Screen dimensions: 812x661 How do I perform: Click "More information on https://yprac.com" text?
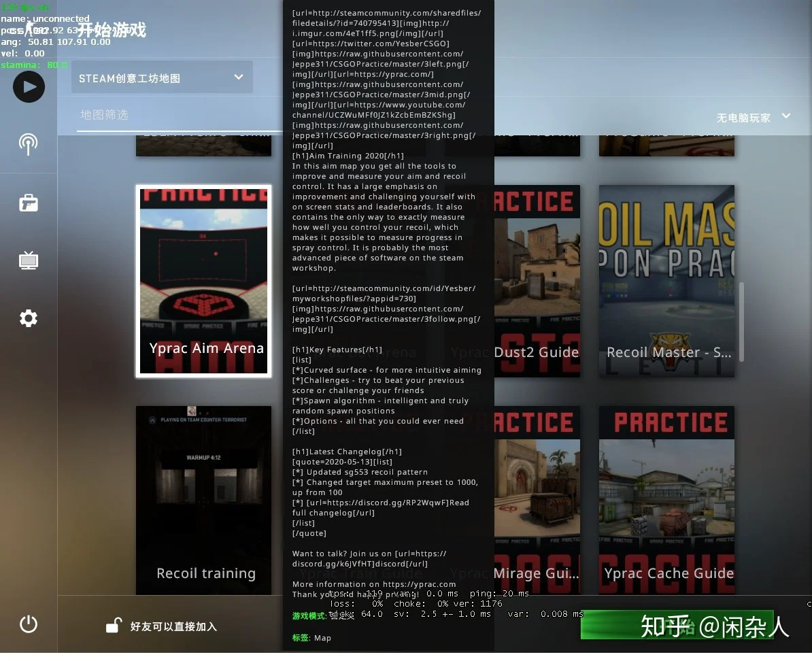[x=374, y=584]
